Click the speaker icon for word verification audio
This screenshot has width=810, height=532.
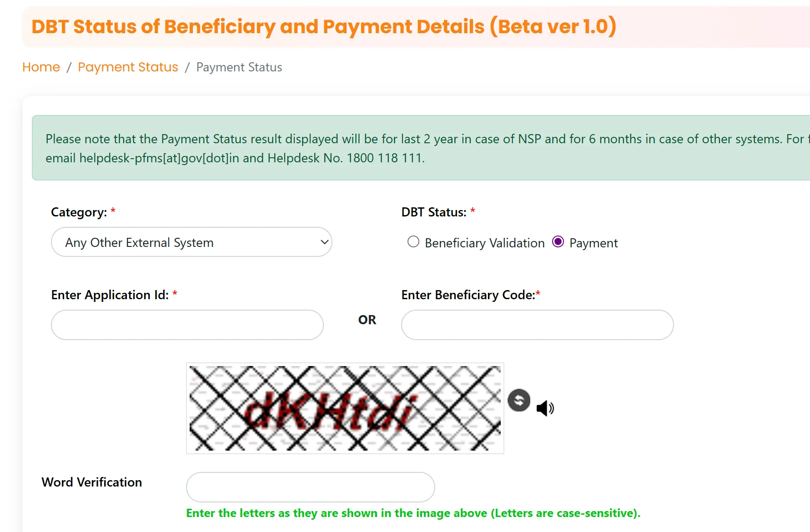[544, 408]
